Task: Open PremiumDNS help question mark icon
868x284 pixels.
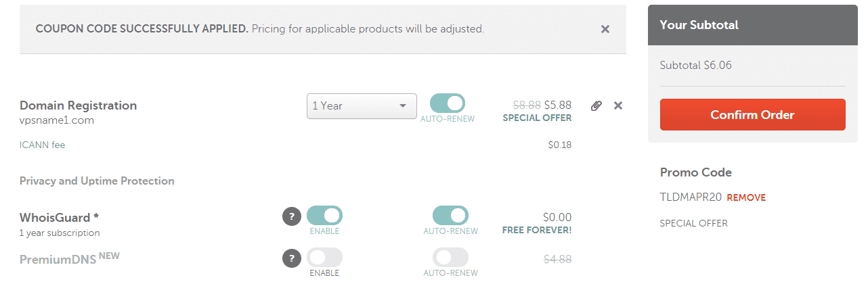Action: pyautogui.click(x=292, y=258)
